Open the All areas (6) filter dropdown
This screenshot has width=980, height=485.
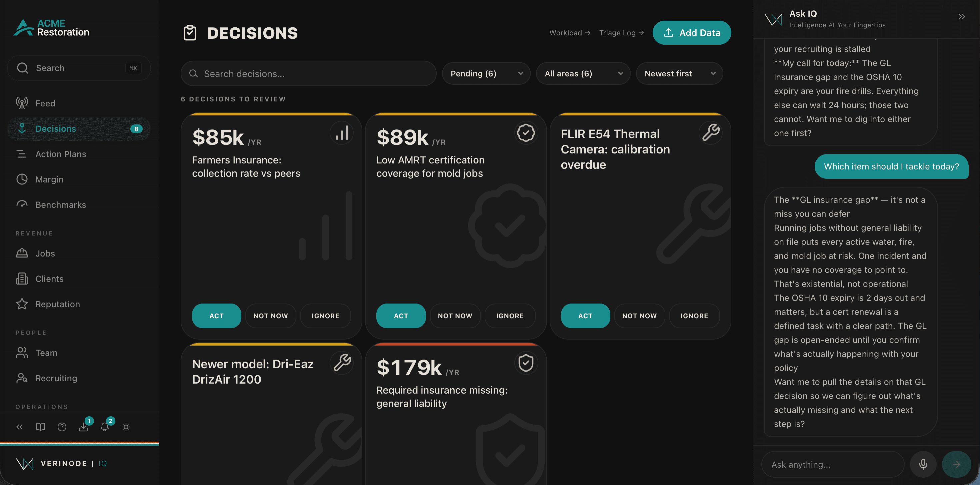click(583, 73)
